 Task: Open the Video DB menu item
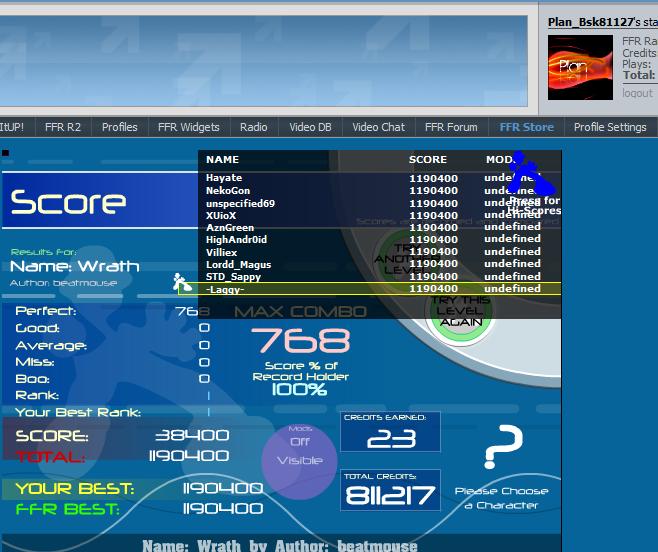[x=310, y=127]
